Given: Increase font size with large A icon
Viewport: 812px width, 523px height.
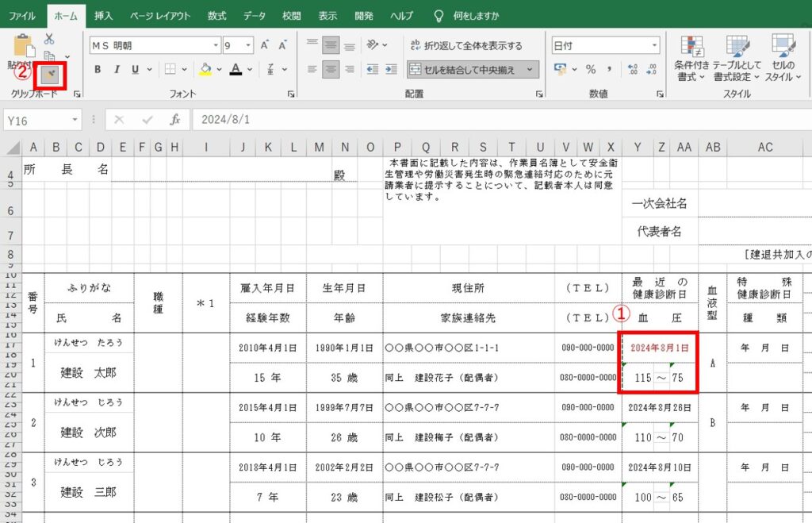Looking at the screenshot, I should pos(265,45).
